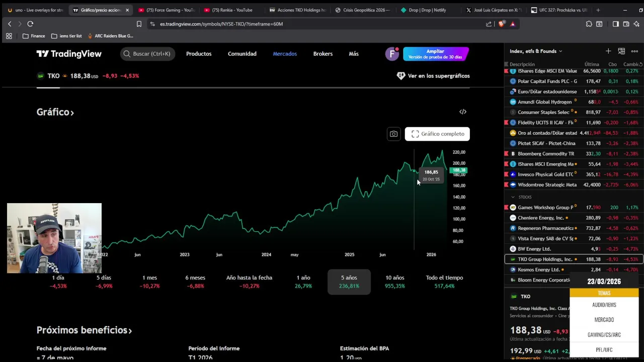
Task: Select the Euro/Dólar estadounidense watchlist row
Action: pyautogui.click(x=574, y=92)
